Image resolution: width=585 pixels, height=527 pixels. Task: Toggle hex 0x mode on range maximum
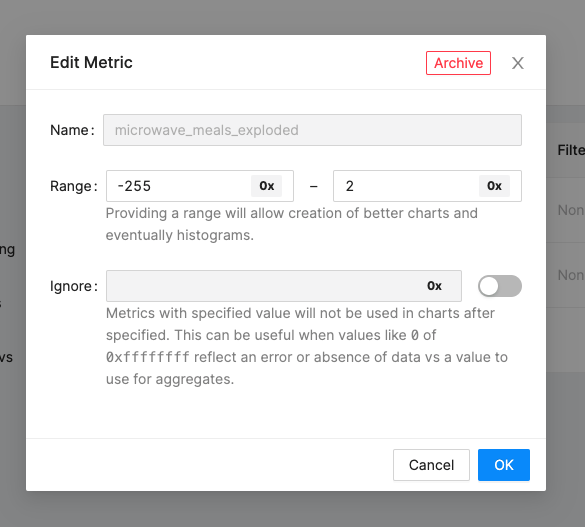pos(494,186)
